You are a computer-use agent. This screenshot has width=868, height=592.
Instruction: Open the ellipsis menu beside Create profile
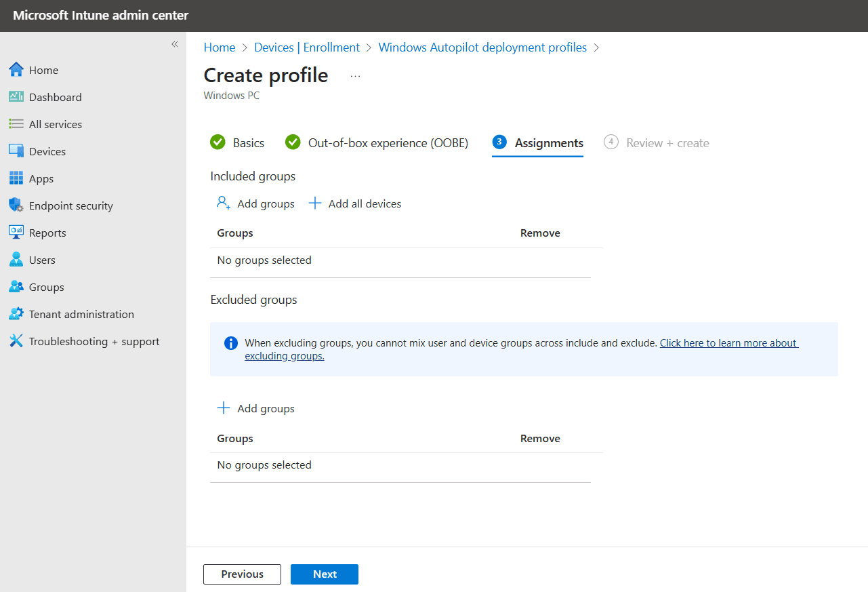click(x=355, y=76)
